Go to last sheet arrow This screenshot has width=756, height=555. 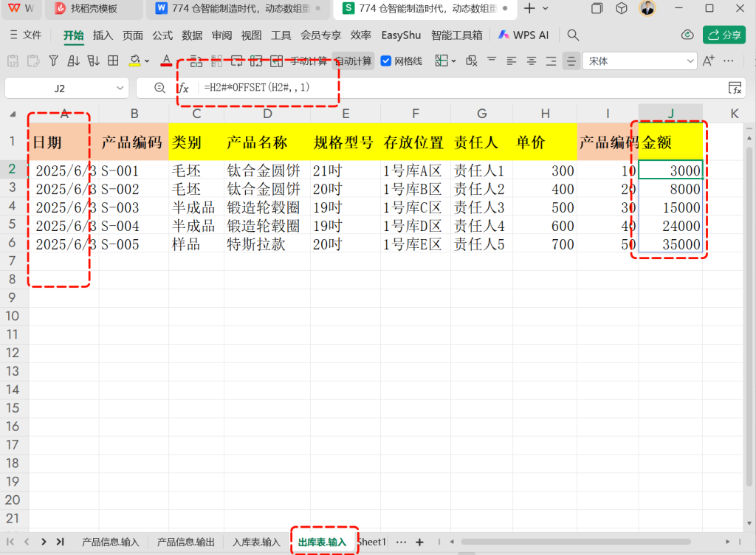[x=61, y=542]
